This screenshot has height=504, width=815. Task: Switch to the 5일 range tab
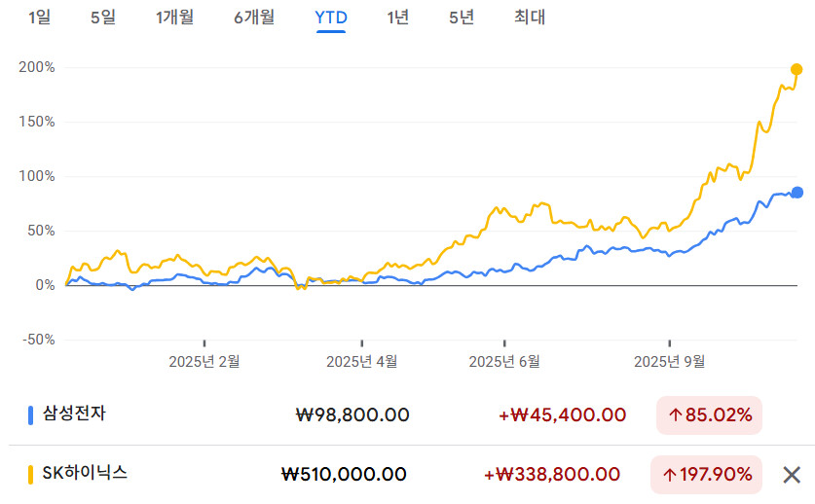[x=102, y=18]
